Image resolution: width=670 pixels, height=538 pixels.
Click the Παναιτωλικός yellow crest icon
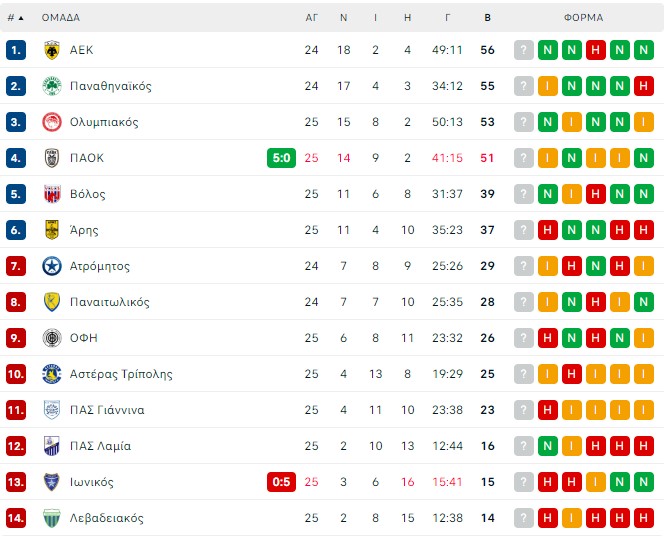tap(52, 302)
